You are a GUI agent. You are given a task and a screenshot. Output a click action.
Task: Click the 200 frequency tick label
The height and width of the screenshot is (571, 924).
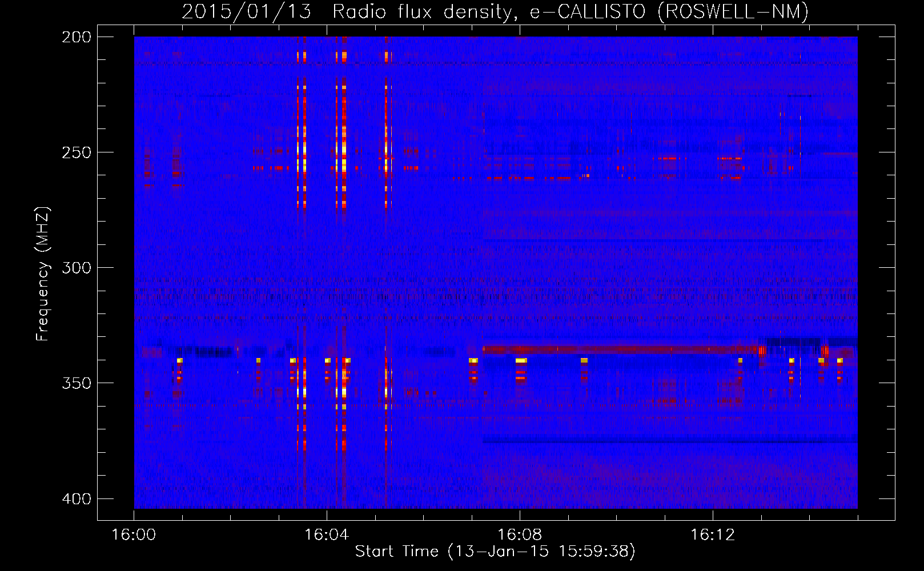[x=77, y=37]
